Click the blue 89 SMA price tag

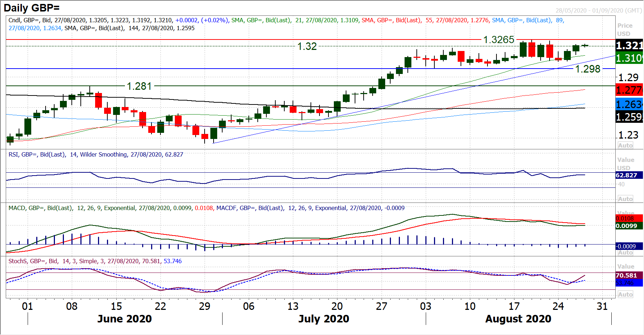tap(629, 104)
